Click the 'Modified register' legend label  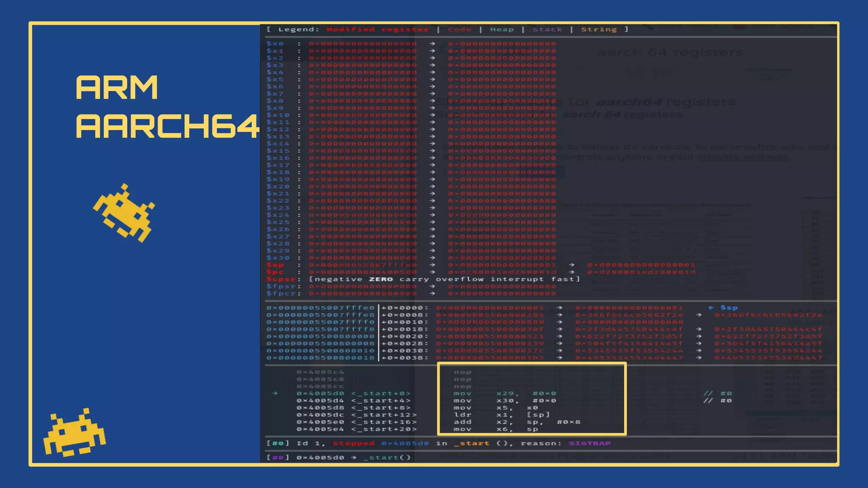click(x=378, y=29)
